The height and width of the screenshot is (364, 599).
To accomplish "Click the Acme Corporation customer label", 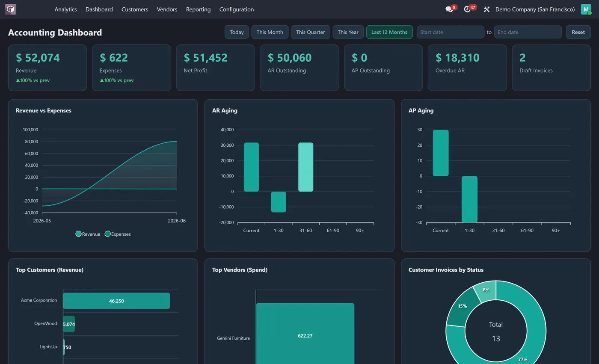I will pos(39,300).
